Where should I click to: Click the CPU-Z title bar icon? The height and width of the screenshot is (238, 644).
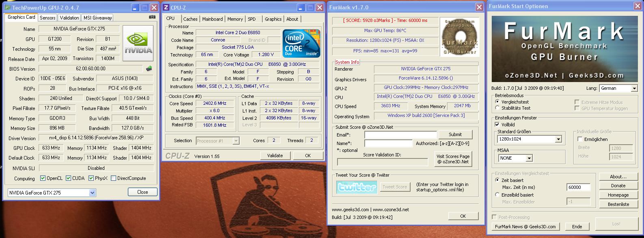(166, 7)
